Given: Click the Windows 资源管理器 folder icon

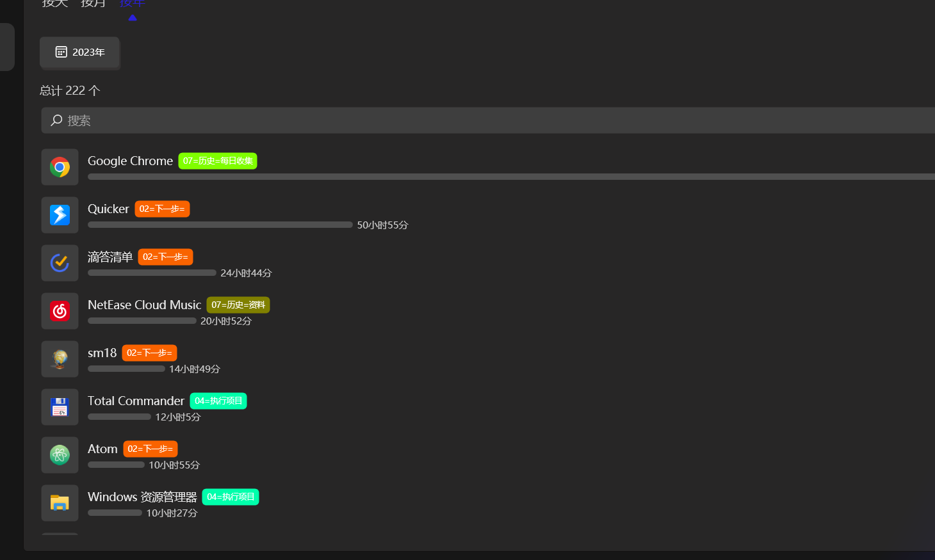Looking at the screenshot, I should point(60,503).
